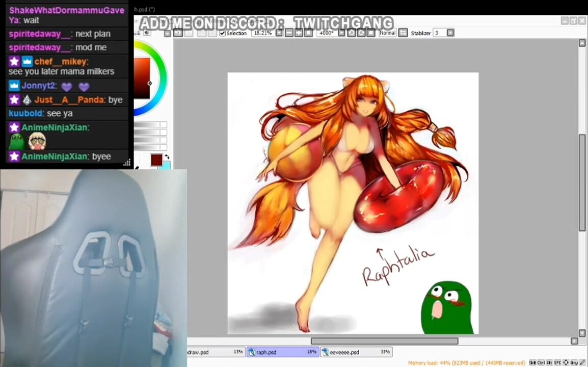Viewport: 588px width, 367px height.
Task: Toggle the Selection checkbox
Action: (x=222, y=33)
